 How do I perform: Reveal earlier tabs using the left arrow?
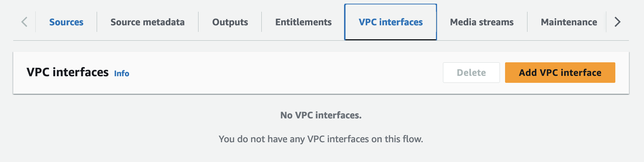pyautogui.click(x=24, y=22)
